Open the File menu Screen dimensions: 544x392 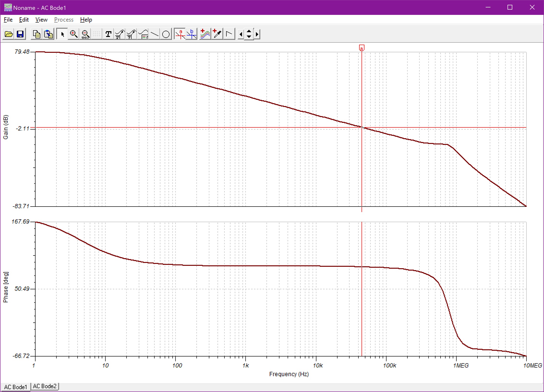pyautogui.click(x=8, y=20)
